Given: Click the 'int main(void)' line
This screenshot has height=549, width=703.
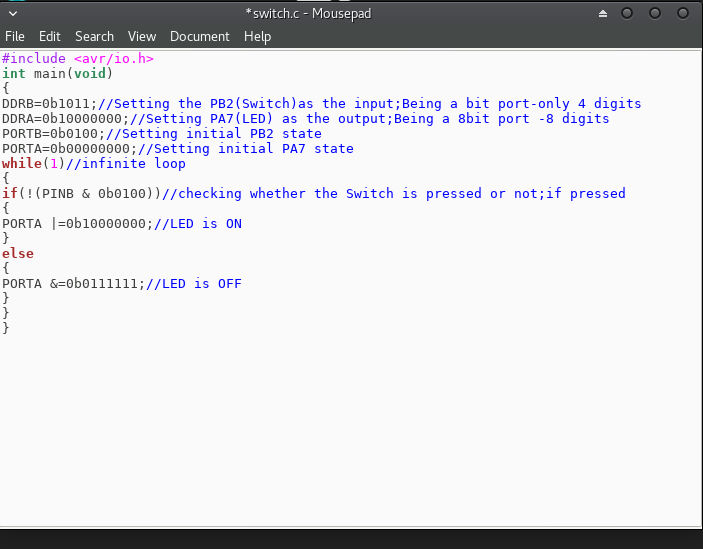Looking at the screenshot, I should tap(57, 73).
